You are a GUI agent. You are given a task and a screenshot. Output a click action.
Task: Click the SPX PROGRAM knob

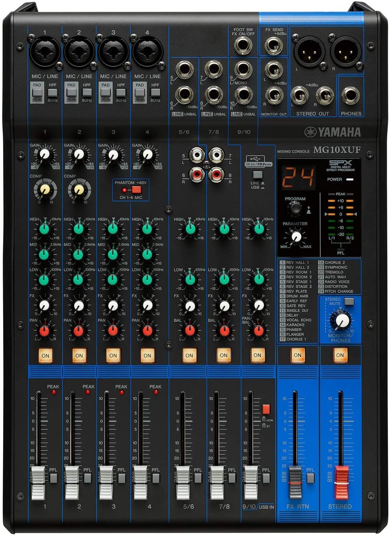(x=295, y=209)
